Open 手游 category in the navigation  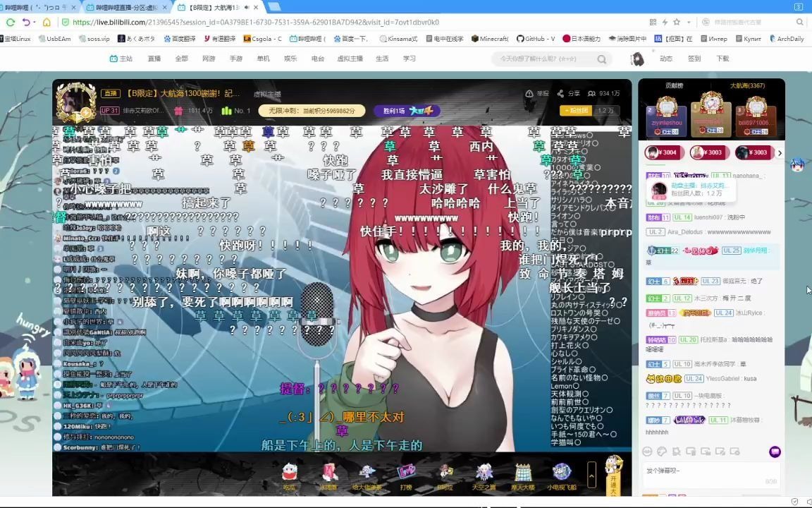pyautogui.click(x=236, y=59)
